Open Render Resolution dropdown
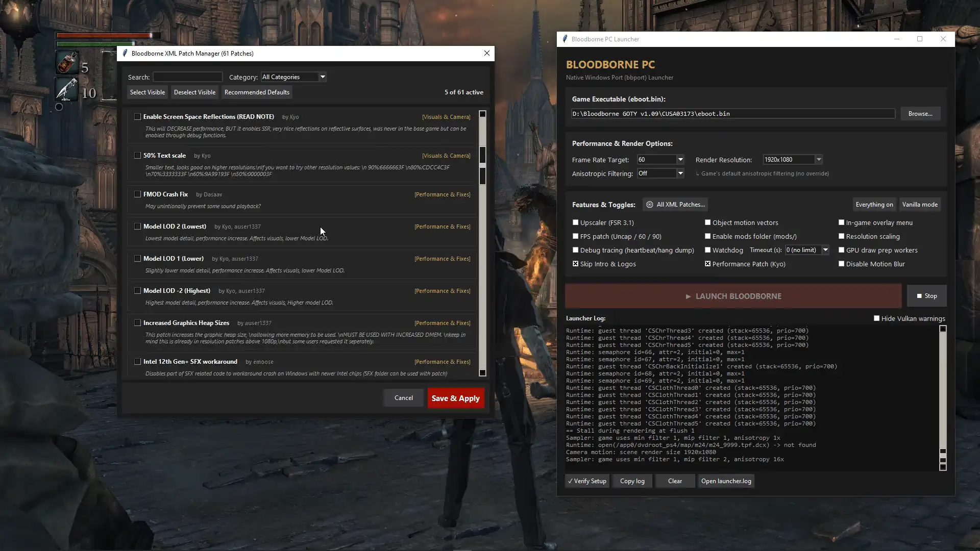Screen dimensions: 980x551 [793, 160]
